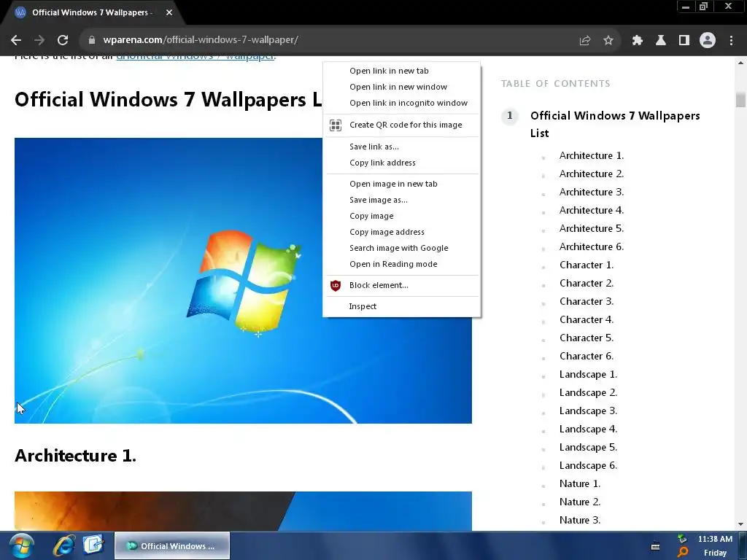Viewport: 747px width, 560px height.
Task: Go to Character 6. contents link
Action: click(x=587, y=356)
